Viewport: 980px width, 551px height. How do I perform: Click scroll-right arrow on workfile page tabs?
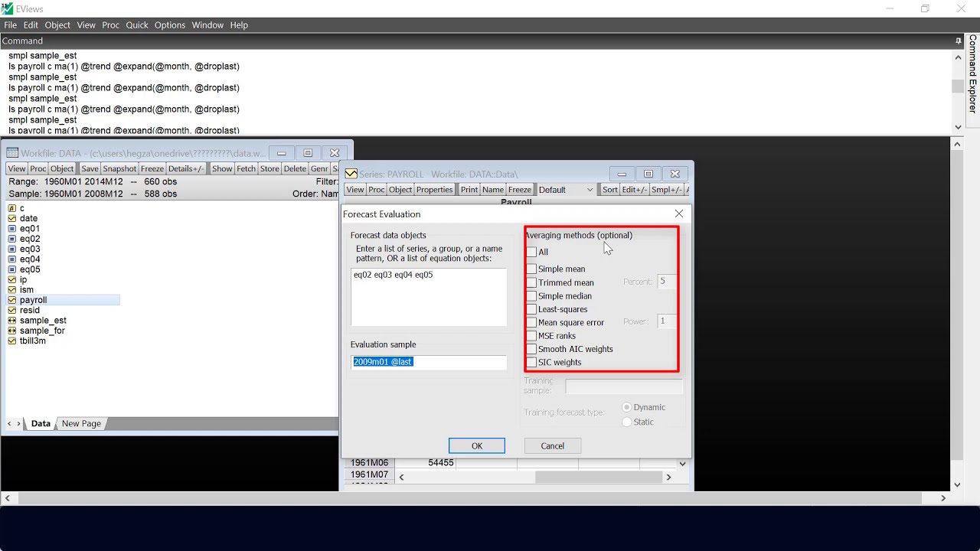[18, 423]
